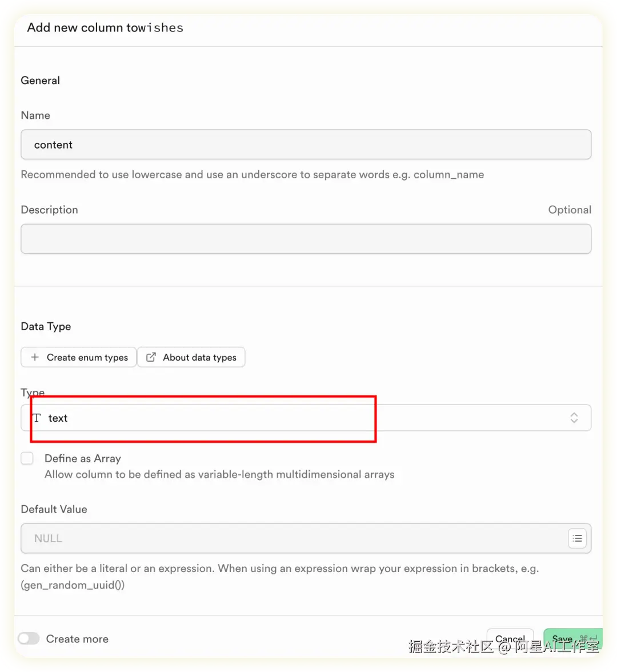This screenshot has width=617, height=672.
Task: Toggle the Create more switch
Action: pos(29,639)
